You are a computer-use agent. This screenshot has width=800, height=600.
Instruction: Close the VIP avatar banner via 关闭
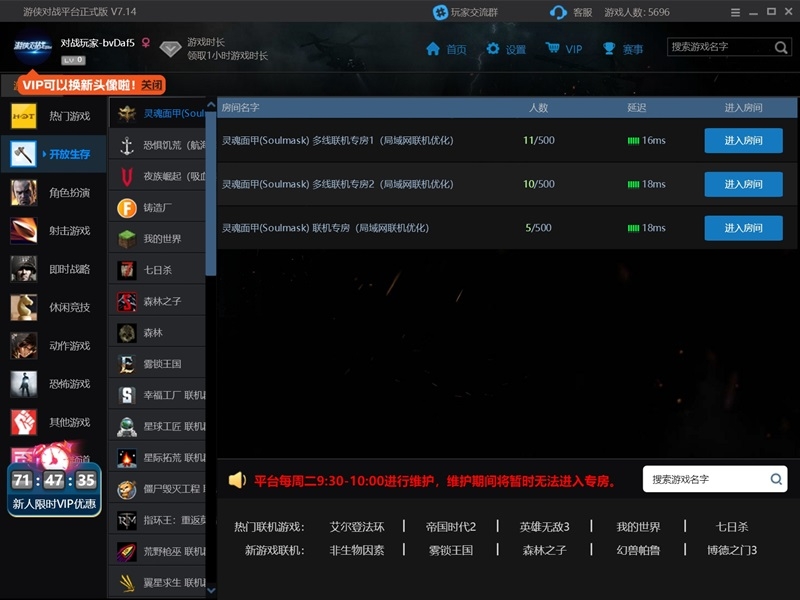point(152,86)
